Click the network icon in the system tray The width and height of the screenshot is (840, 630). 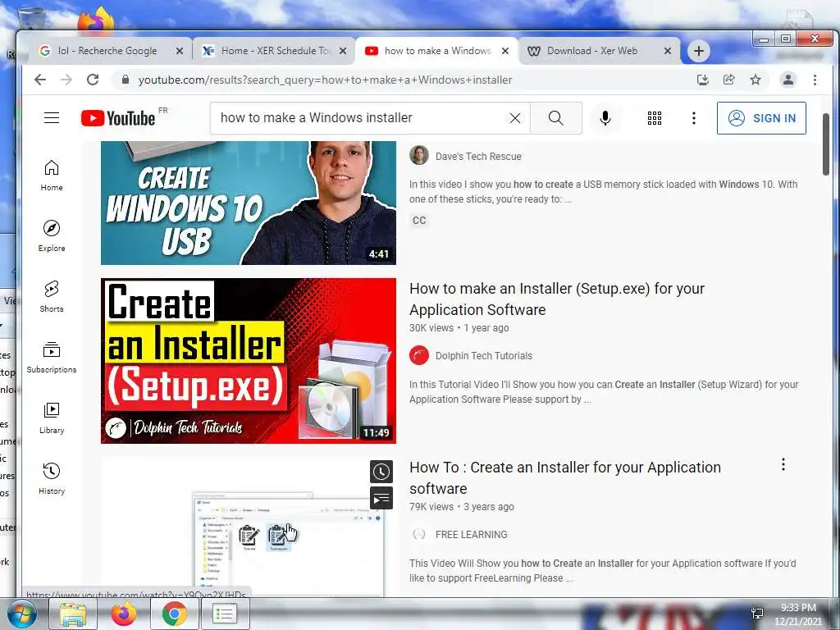click(x=757, y=613)
